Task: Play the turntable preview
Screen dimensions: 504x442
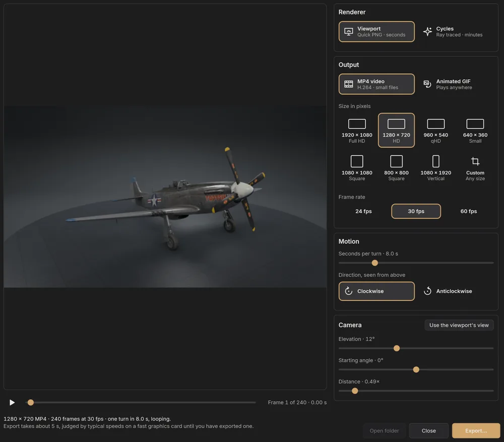Action: click(x=12, y=403)
